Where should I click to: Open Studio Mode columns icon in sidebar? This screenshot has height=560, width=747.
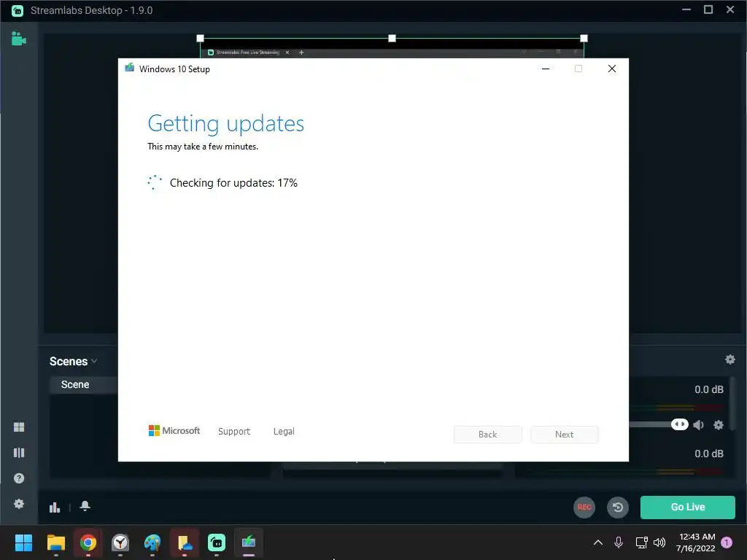(19, 452)
